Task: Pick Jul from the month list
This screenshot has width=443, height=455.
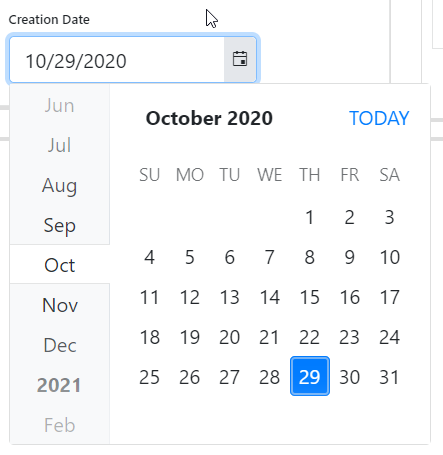Action: pyautogui.click(x=60, y=145)
